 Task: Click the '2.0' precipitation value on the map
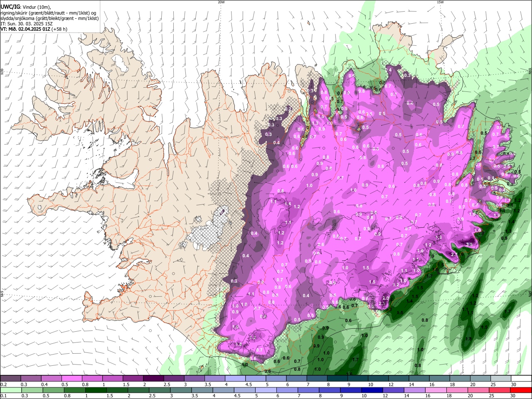coord(386,298)
